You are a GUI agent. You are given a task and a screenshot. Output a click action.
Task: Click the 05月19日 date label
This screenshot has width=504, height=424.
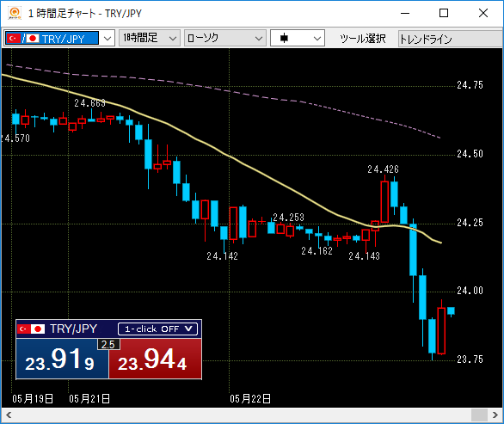pyautogui.click(x=33, y=399)
